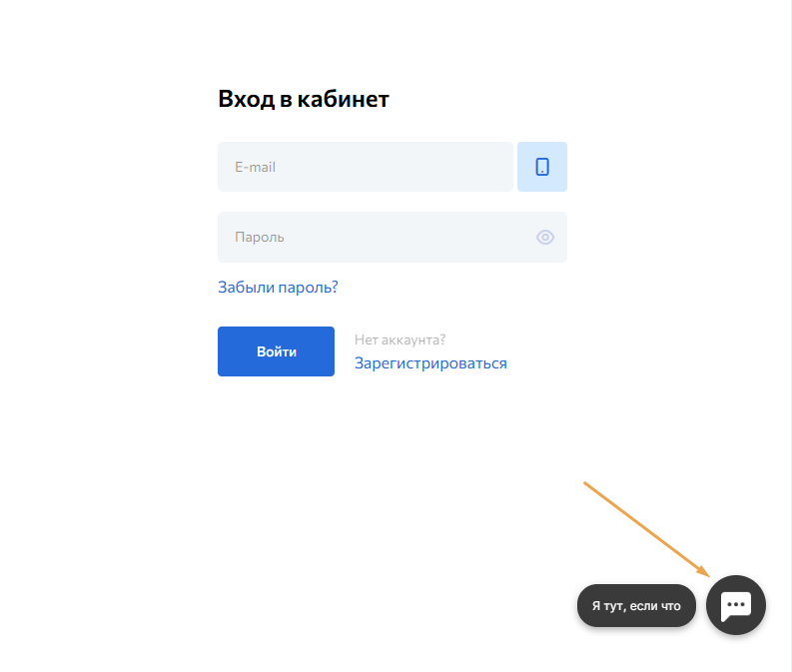Click the E-mail placeholder text
This screenshot has width=792, height=672.
[256, 168]
